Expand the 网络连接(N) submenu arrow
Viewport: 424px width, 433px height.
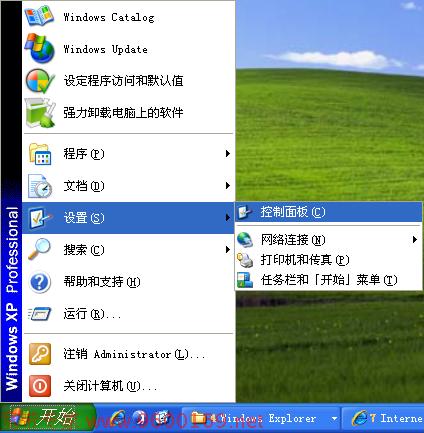pyautogui.click(x=414, y=239)
